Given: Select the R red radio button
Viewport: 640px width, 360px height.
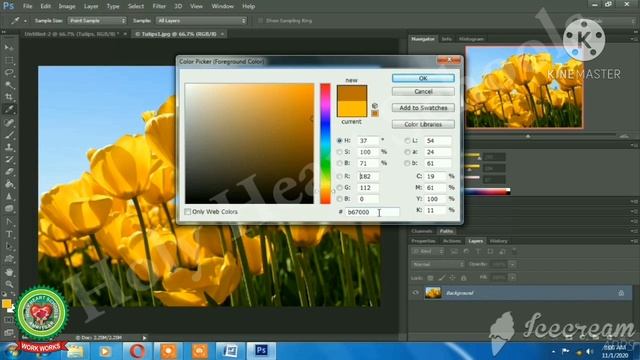Looking at the screenshot, I should (x=340, y=176).
